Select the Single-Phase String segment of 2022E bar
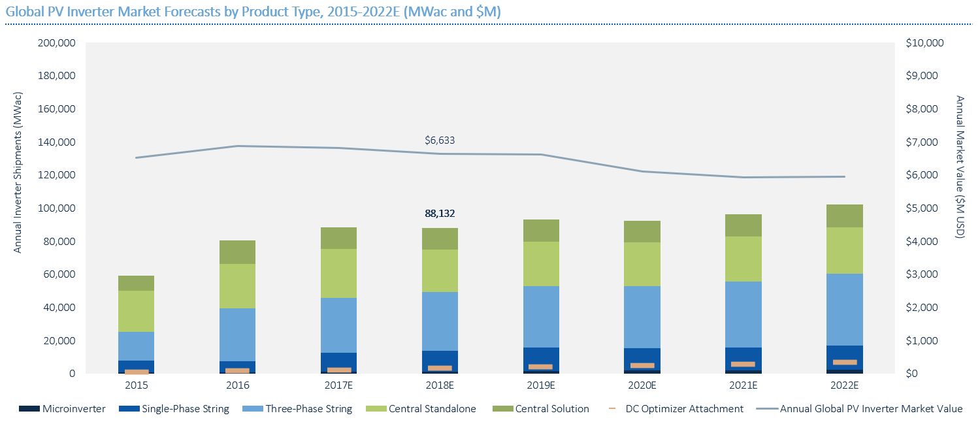The width and height of the screenshot is (980, 422). coord(844,357)
